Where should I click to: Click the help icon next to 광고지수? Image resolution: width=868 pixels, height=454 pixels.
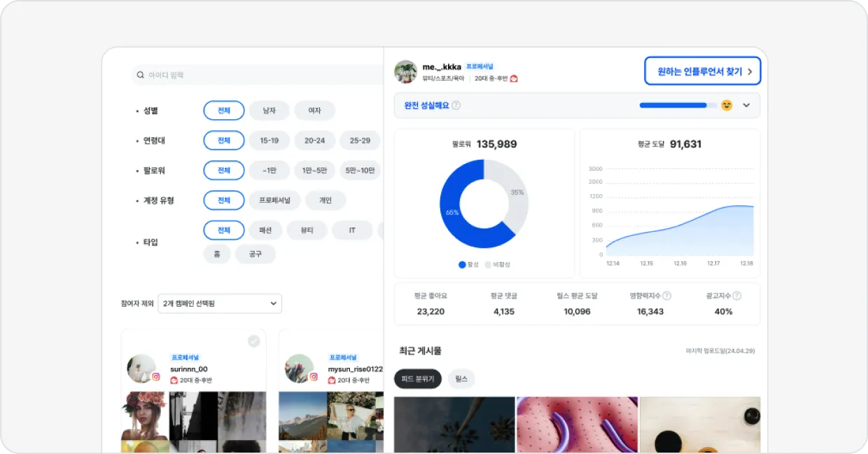[736, 296]
